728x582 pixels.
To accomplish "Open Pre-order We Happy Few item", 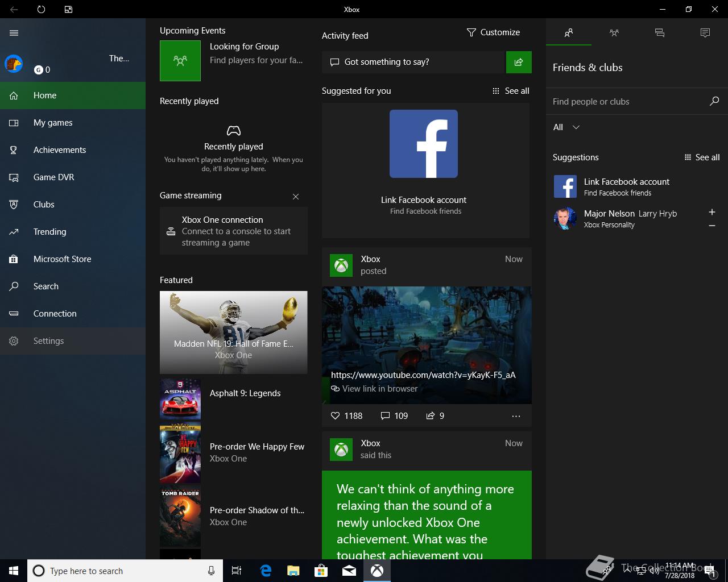I will [234, 452].
